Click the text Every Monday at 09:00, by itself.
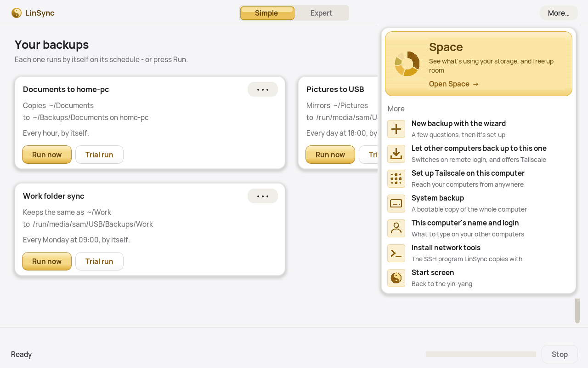 click(76, 240)
